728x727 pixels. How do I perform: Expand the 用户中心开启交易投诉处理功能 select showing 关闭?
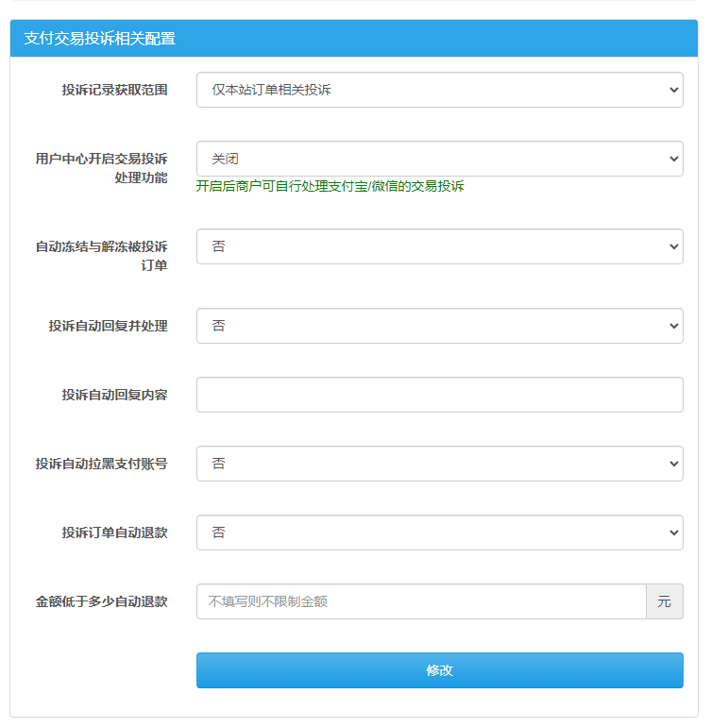pyautogui.click(x=439, y=159)
